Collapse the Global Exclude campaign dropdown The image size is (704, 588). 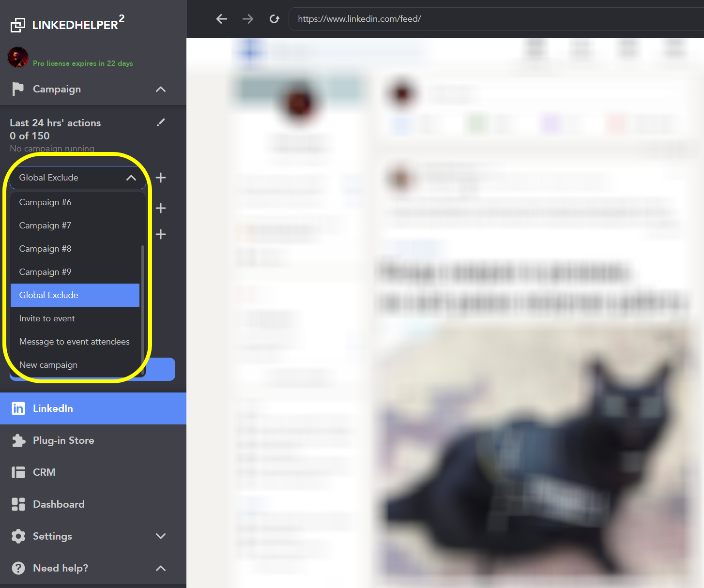tap(131, 178)
